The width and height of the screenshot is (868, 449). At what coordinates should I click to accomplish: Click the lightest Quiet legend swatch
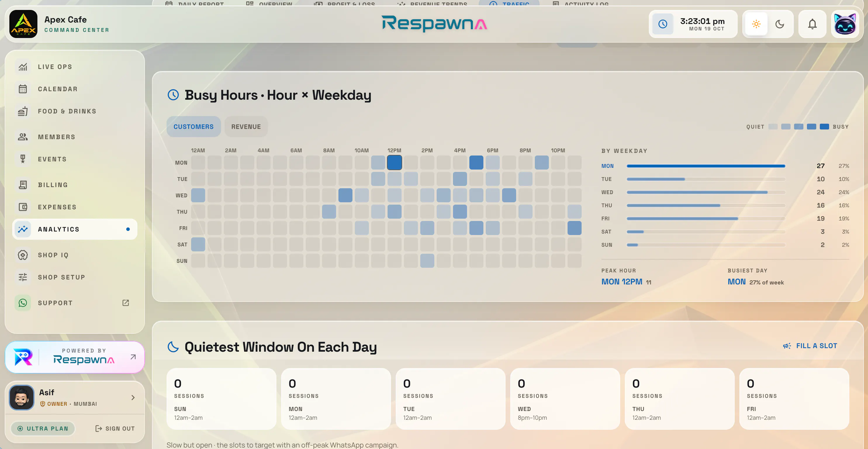click(773, 127)
